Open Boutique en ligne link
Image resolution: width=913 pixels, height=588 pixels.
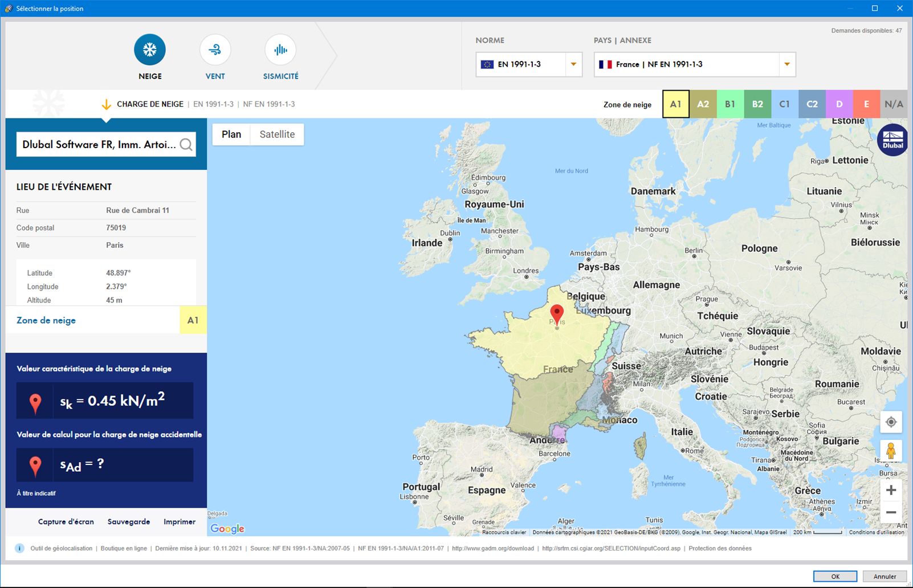click(x=124, y=548)
